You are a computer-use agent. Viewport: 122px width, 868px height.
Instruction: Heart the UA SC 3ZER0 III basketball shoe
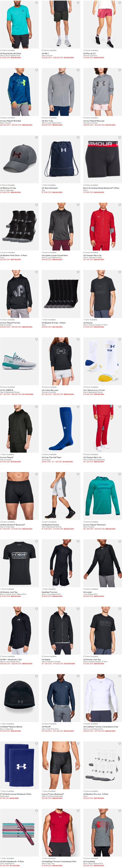[x=36, y=339]
